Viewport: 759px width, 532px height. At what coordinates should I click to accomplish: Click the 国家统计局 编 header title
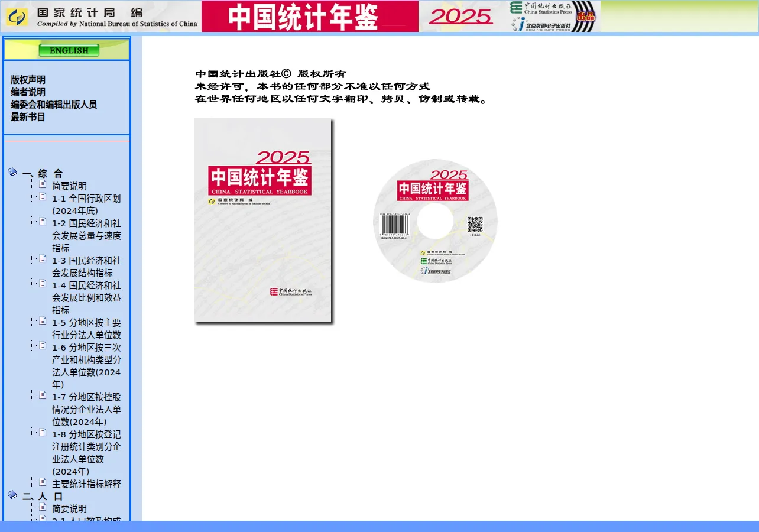(89, 12)
